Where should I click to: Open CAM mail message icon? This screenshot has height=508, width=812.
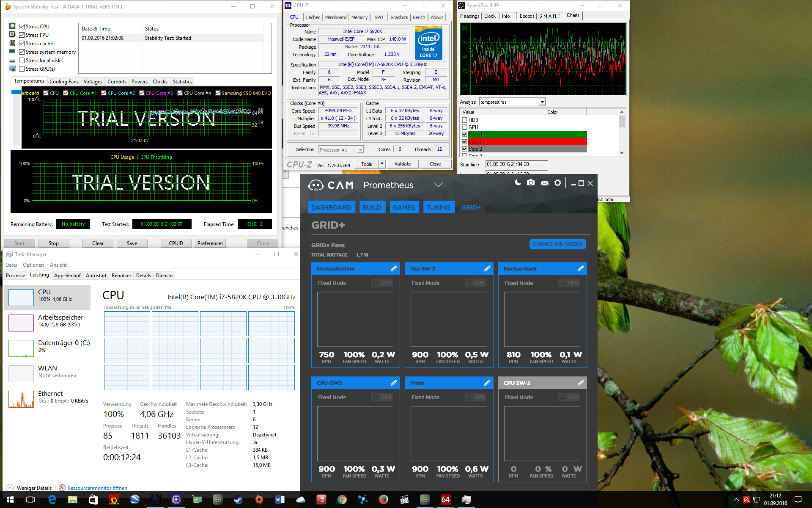pyautogui.click(x=545, y=183)
